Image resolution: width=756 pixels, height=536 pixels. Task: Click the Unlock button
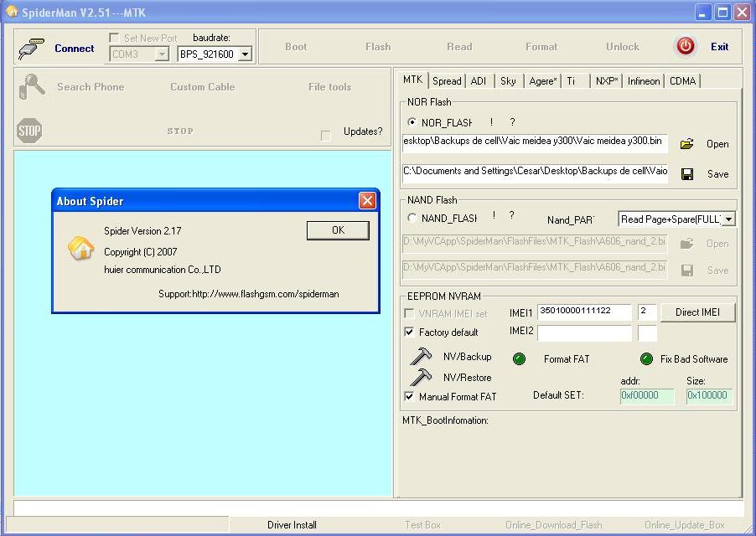coord(623,47)
